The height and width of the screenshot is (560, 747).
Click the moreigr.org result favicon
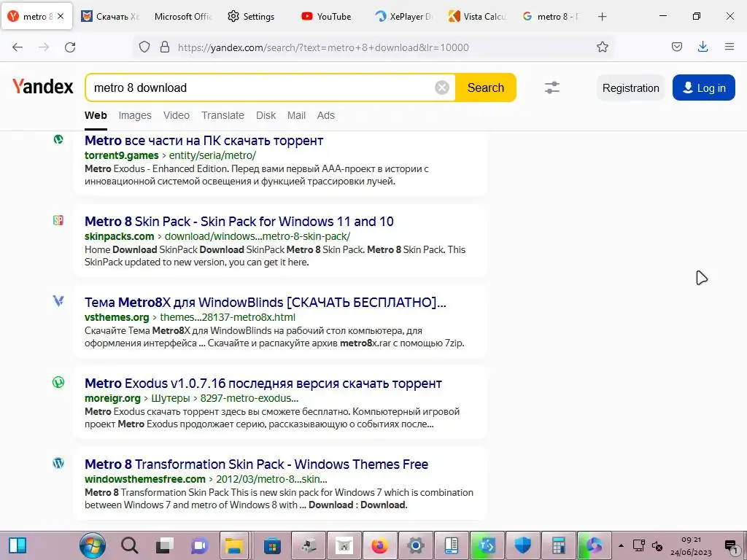[x=58, y=382]
